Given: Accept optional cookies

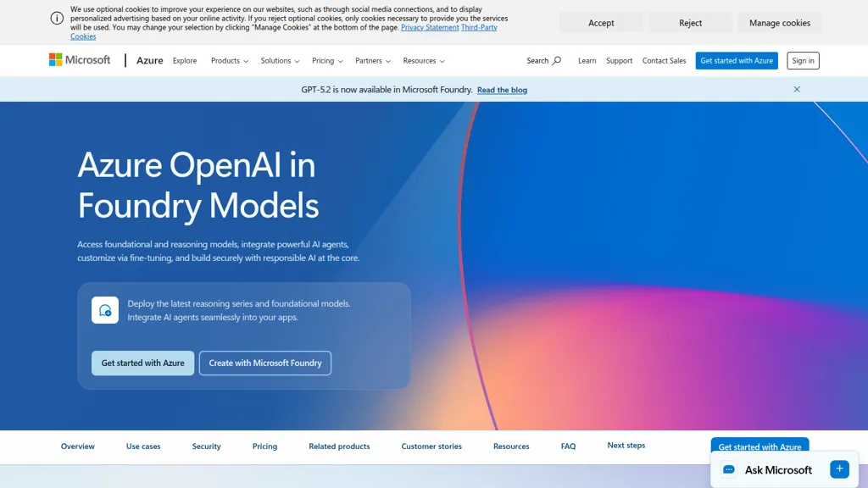Looking at the screenshot, I should 601,23.
